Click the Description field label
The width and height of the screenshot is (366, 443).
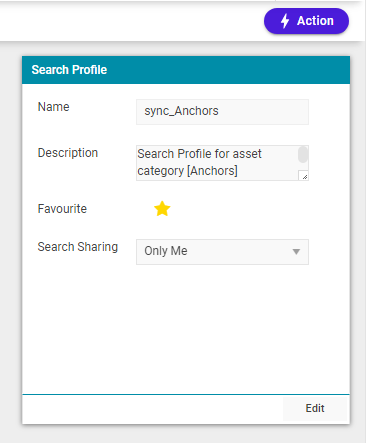[x=68, y=153]
